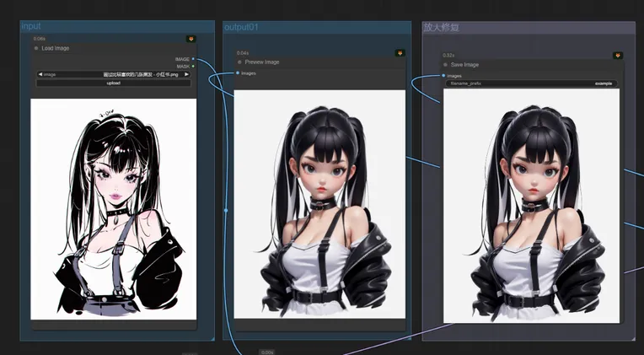The width and height of the screenshot is (644, 355).
Task: Click the 0.04s timing label above Preview Image
Action: pos(243,53)
